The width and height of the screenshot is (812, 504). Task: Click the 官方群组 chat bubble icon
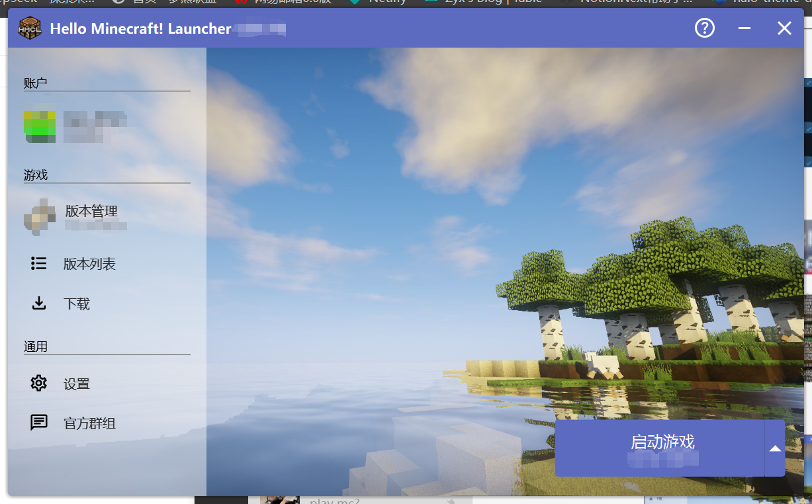coord(39,423)
